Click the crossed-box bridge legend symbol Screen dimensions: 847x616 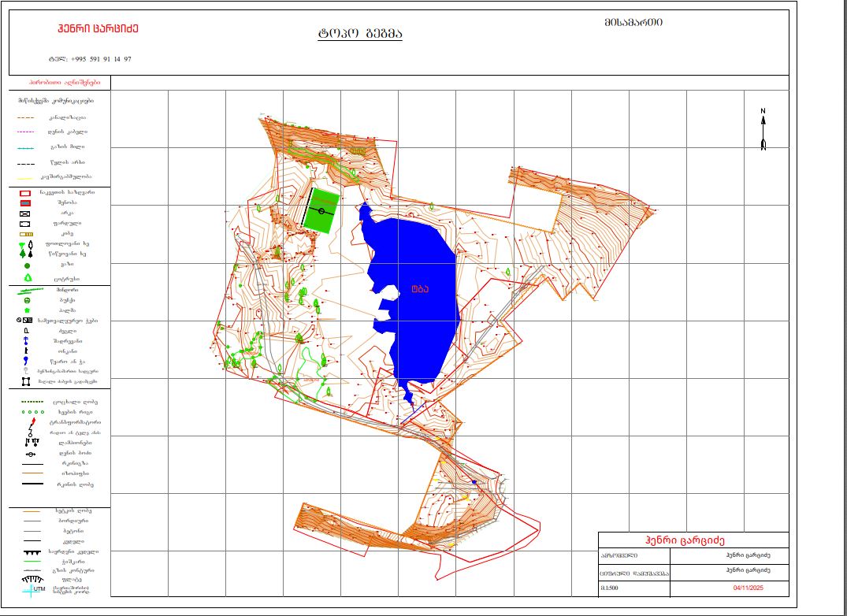25,213
